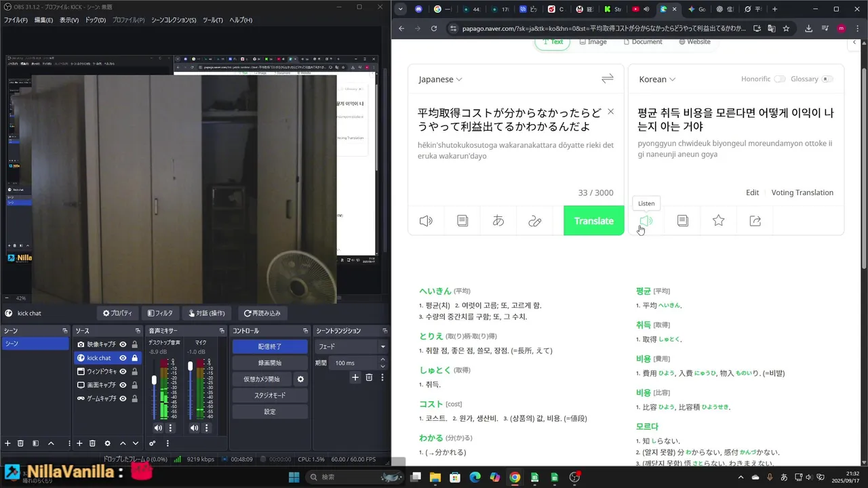This screenshot has width=868, height=488.
Task: Swap Japanese and Korean languages
Action: pos(608,79)
